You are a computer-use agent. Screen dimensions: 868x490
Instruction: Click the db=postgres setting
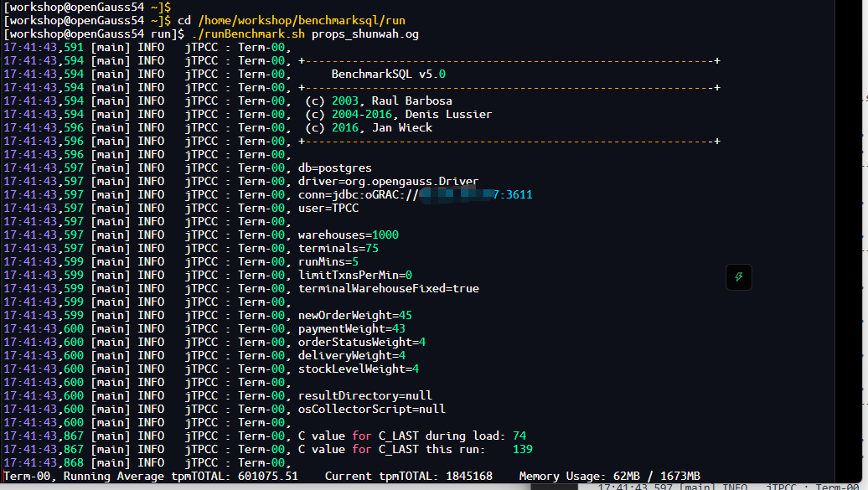pyautogui.click(x=335, y=168)
